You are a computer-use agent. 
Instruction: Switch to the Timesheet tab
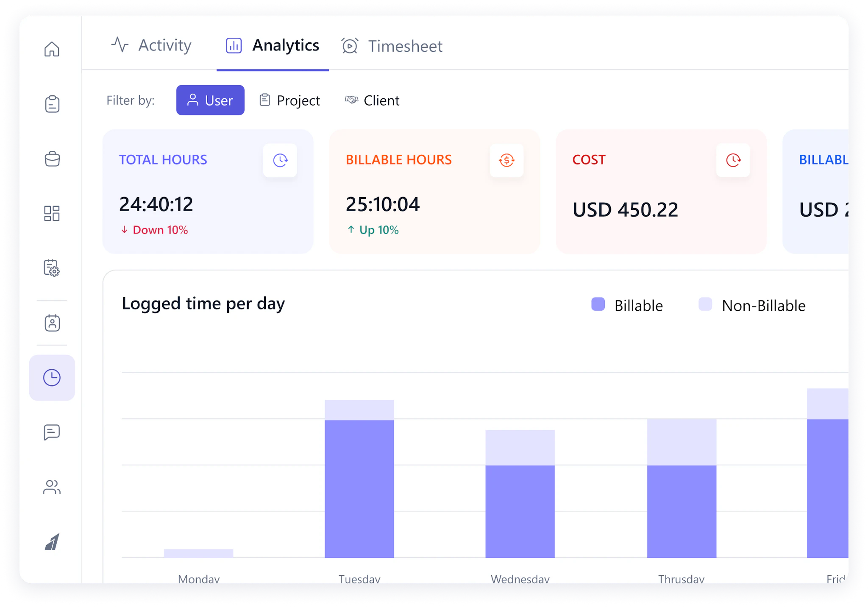coord(392,46)
